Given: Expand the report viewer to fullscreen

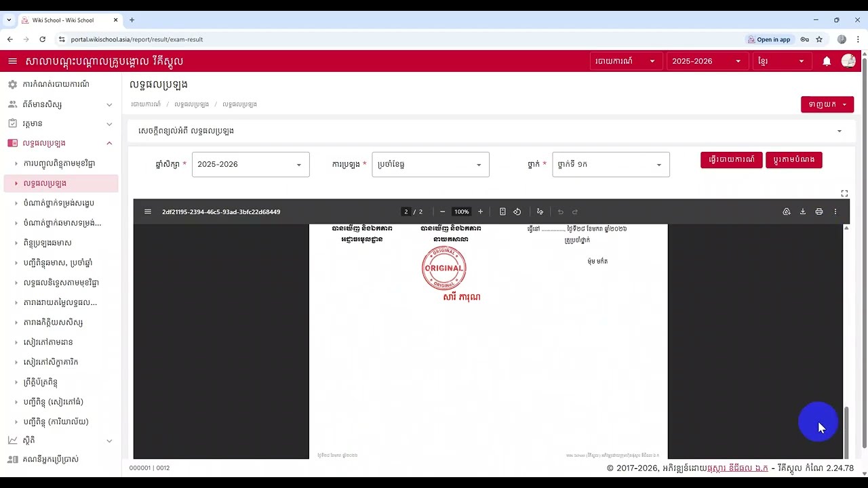Looking at the screenshot, I should point(844,193).
